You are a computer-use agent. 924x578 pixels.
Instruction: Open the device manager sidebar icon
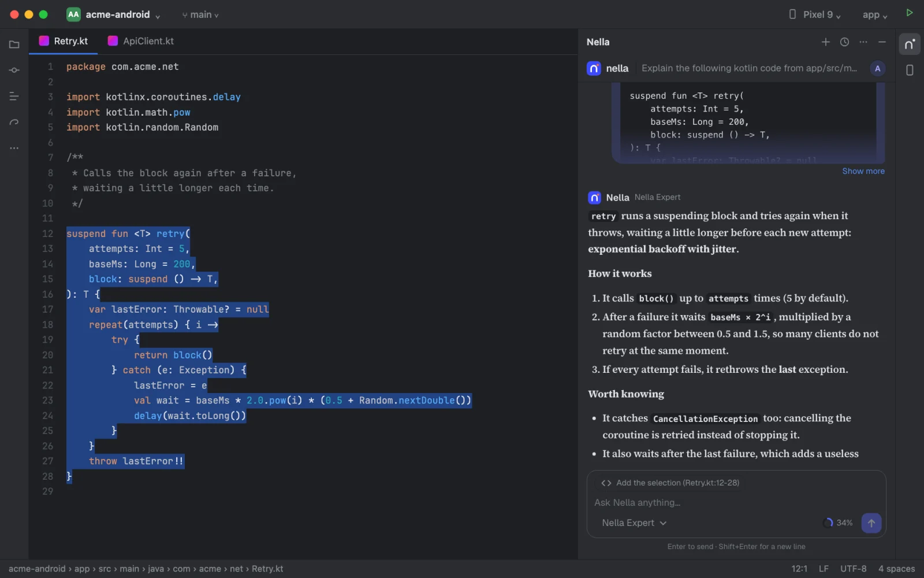tap(910, 71)
